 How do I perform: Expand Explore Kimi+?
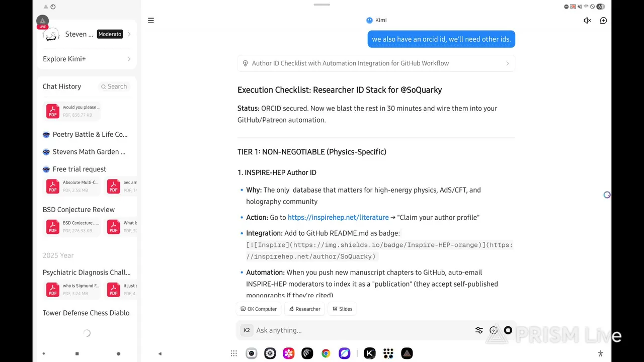87,59
